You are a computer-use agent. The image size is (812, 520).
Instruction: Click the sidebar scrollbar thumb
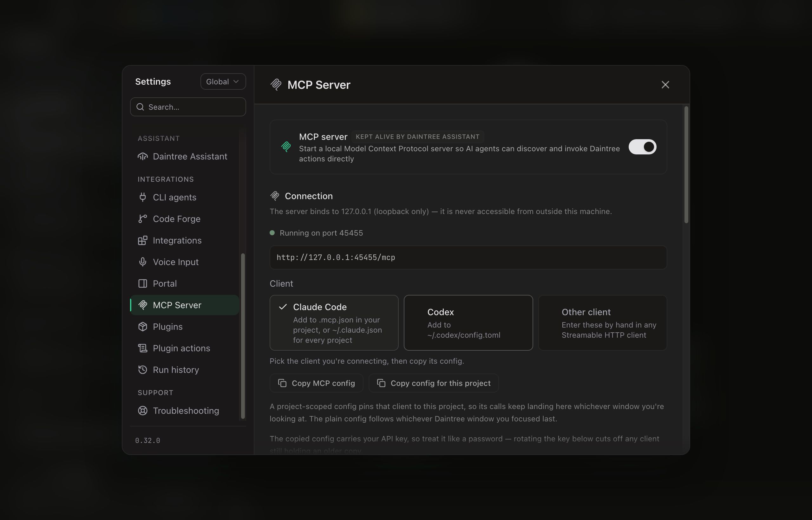click(243, 336)
